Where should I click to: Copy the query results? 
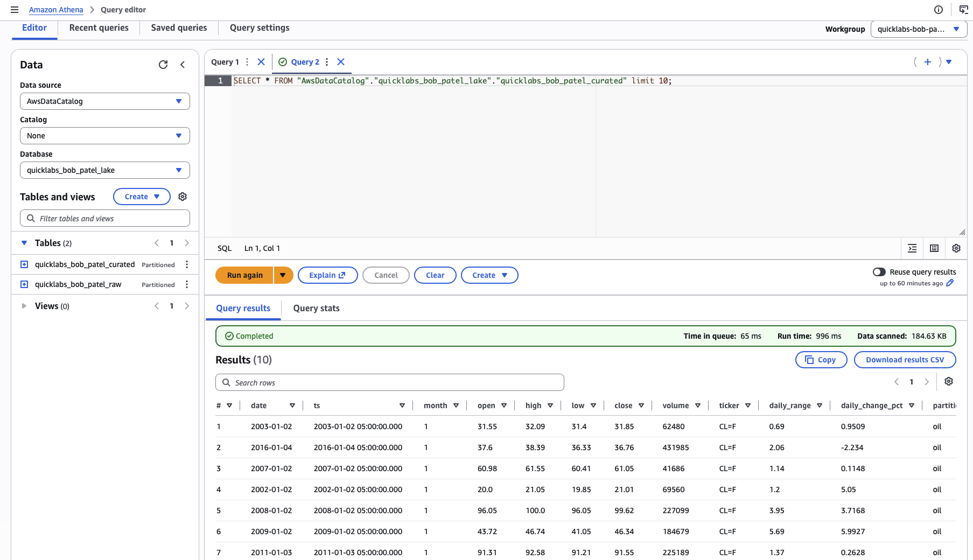pyautogui.click(x=821, y=360)
